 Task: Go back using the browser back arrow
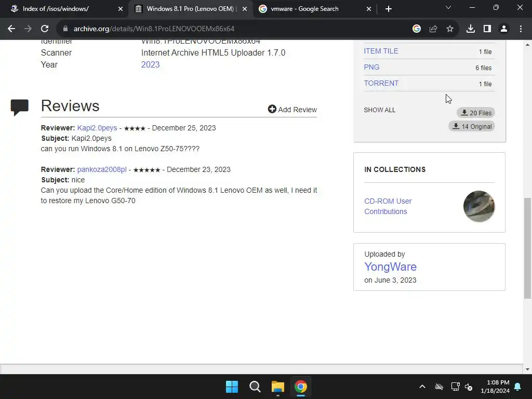click(x=11, y=29)
